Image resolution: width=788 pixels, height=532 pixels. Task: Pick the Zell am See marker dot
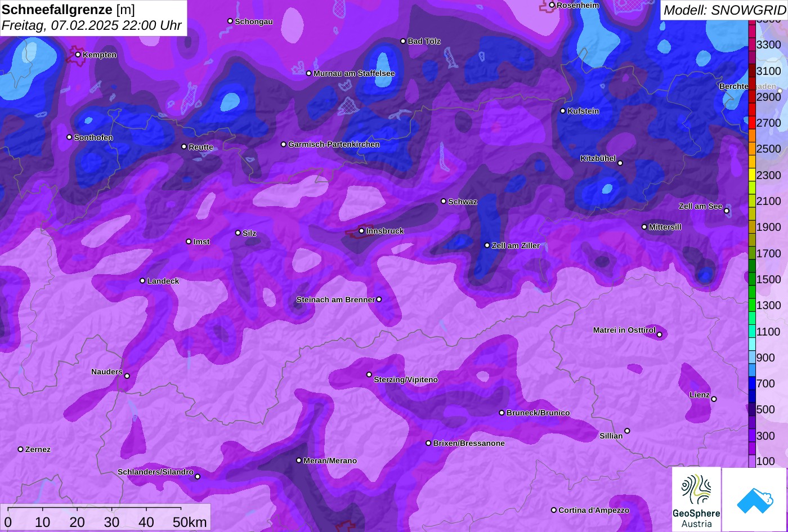[x=727, y=211]
